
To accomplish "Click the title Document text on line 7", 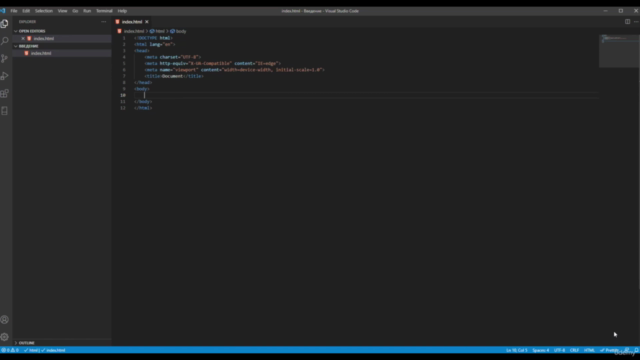I will click(174, 76).
